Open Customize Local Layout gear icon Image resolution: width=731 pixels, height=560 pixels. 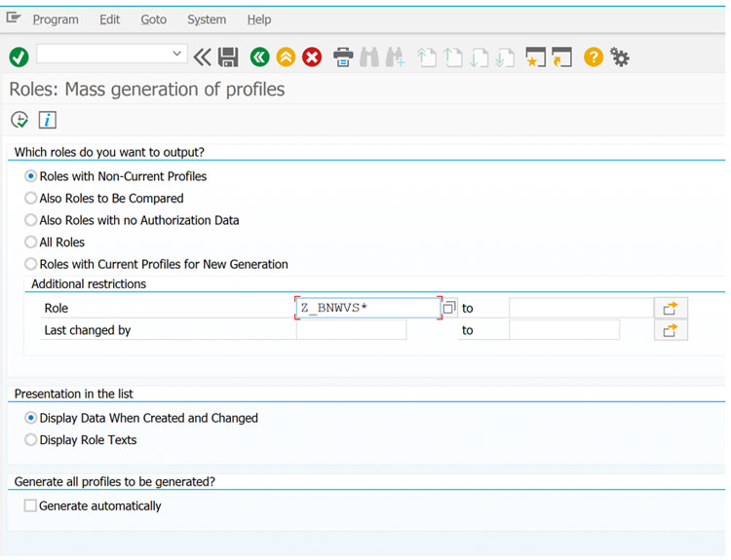click(619, 57)
